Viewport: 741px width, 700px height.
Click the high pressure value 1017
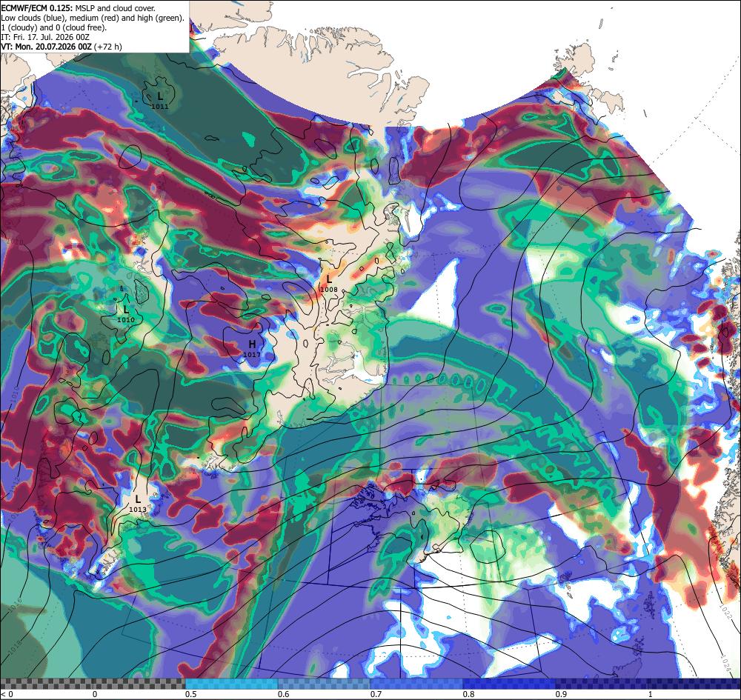[252, 354]
